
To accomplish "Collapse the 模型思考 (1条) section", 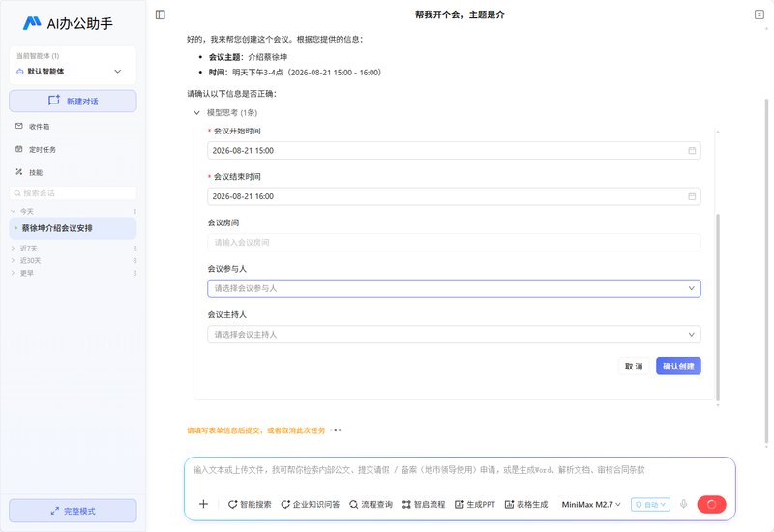I will [226, 112].
